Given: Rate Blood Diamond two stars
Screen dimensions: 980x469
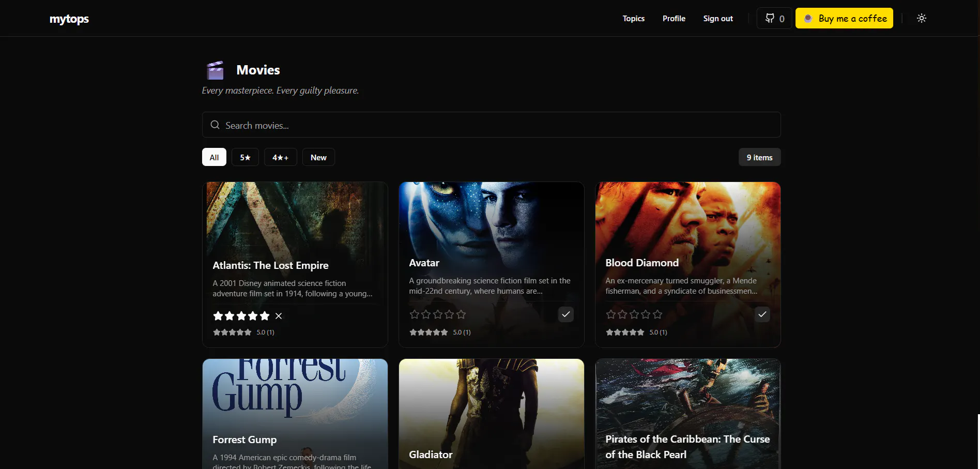Looking at the screenshot, I should click(622, 314).
